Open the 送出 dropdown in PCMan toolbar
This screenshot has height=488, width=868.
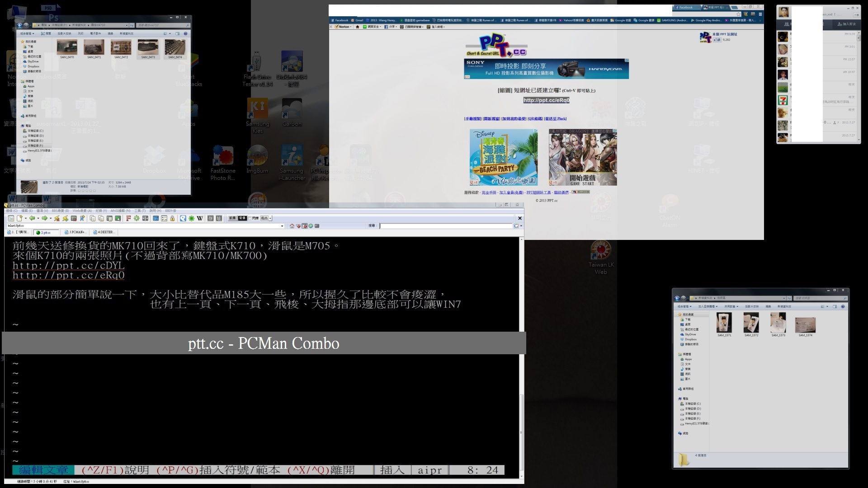click(x=270, y=218)
